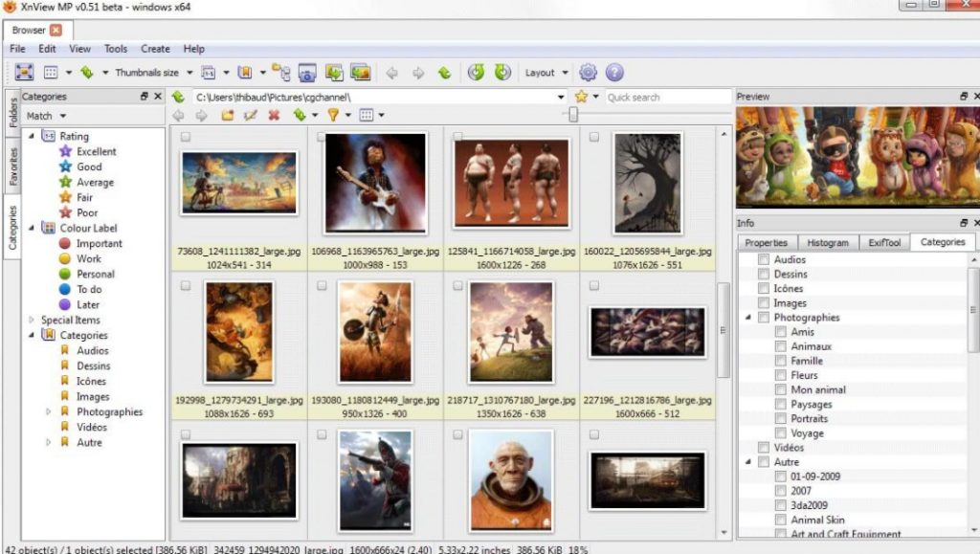This screenshot has width=980, height=554.
Task: Click the filter funnel icon
Action: [x=333, y=115]
